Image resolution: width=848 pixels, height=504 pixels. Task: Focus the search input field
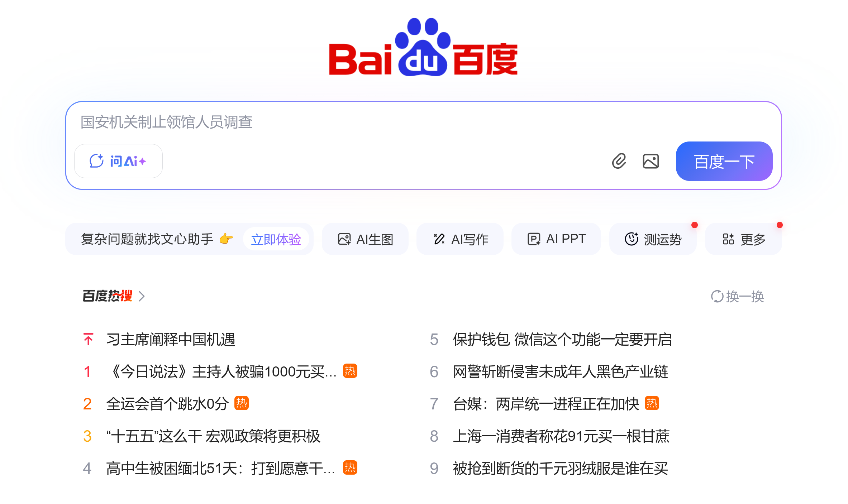pyautogui.click(x=423, y=122)
